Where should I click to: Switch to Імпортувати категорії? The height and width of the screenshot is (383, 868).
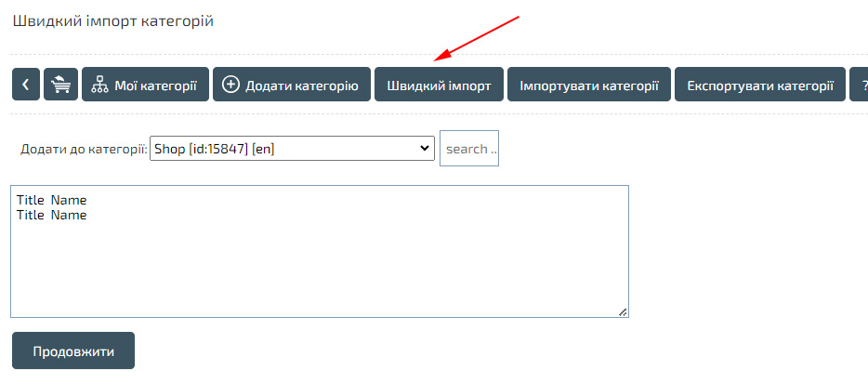tap(589, 85)
